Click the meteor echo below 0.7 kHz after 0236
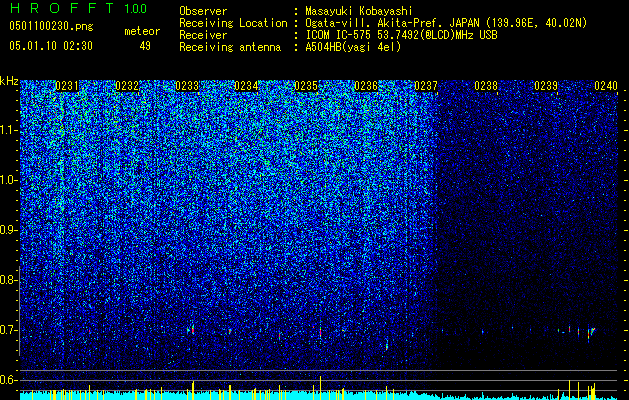 pos(387,346)
